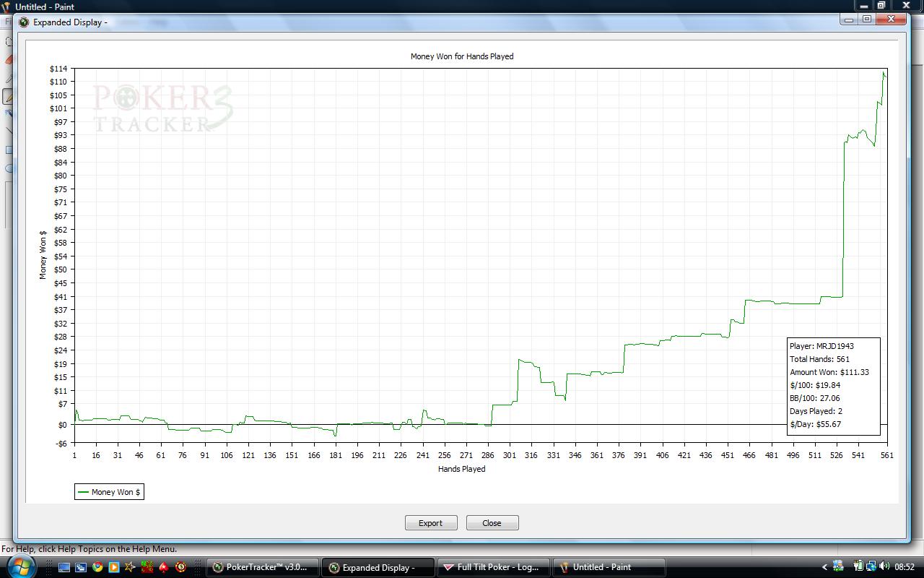Click the 526 x-axis tick label
This screenshot has height=578, width=924.
[836, 455]
